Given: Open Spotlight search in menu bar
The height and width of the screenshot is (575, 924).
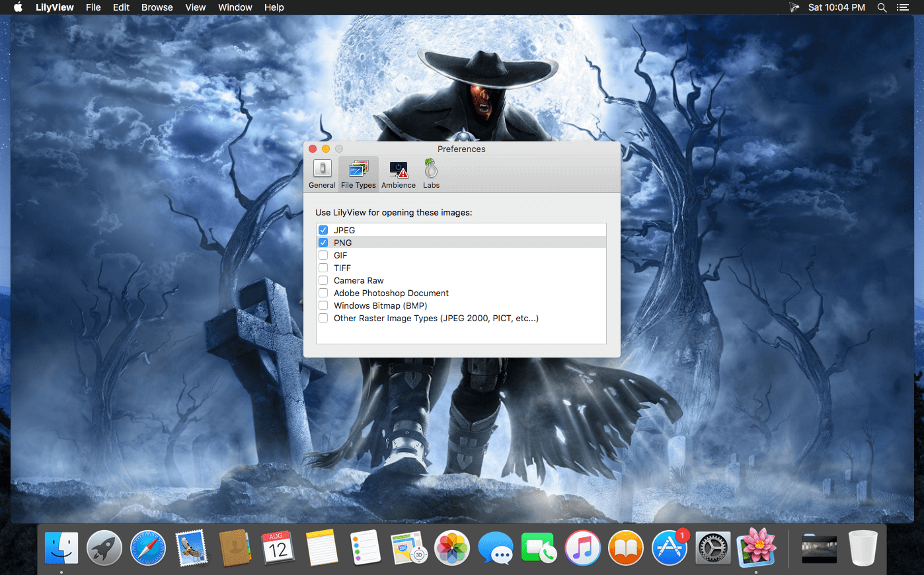Looking at the screenshot, I should [x=882, y=7].
